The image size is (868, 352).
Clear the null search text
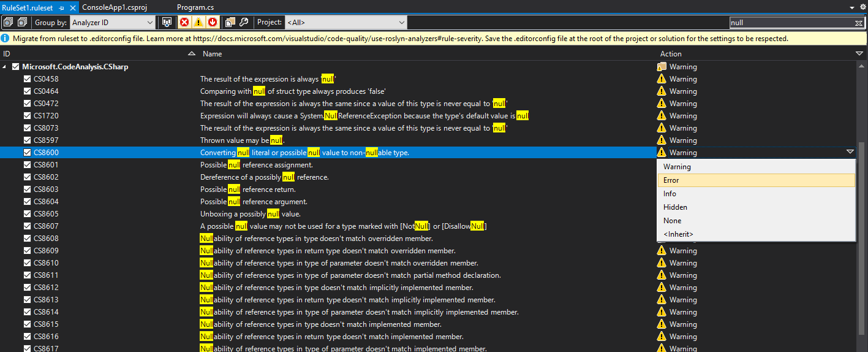point(859,23)
